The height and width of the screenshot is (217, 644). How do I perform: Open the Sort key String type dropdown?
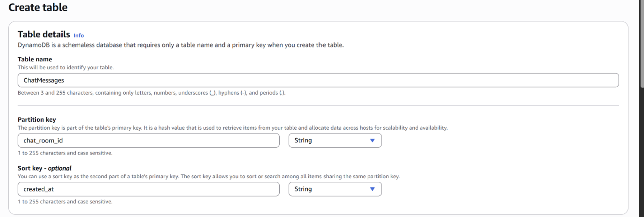tap(335, 189)
